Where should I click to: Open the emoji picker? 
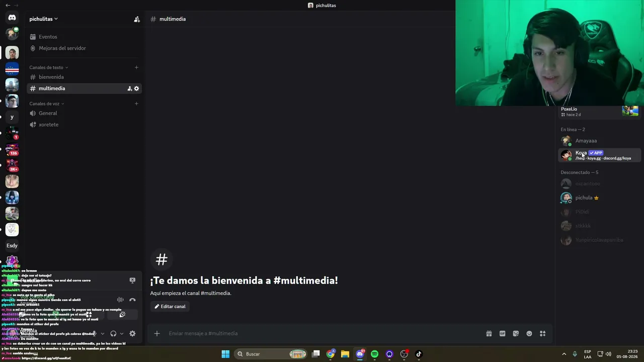pyautogui.click(x=529, y=333)
